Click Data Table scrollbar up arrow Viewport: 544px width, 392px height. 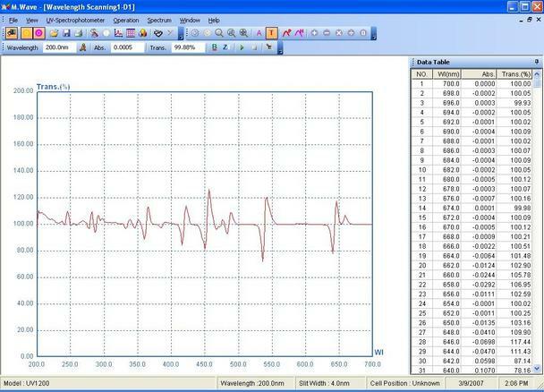pos(537,74)
